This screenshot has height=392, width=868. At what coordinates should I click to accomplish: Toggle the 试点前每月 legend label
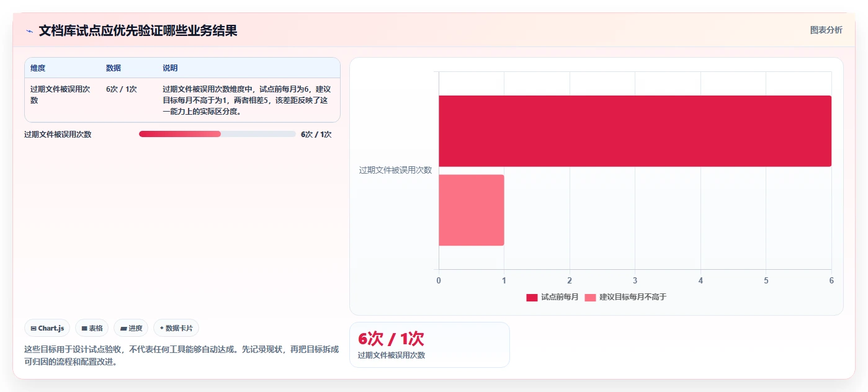point(560,297)
